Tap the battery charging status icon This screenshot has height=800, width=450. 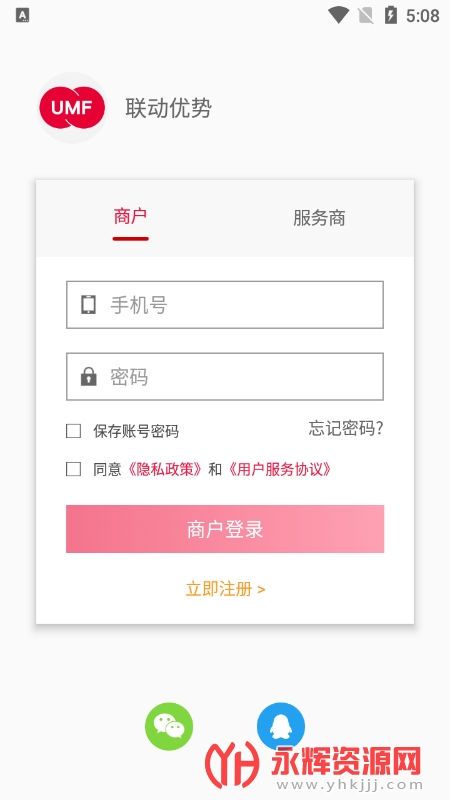pyautogui.click(x=390, y=15)
